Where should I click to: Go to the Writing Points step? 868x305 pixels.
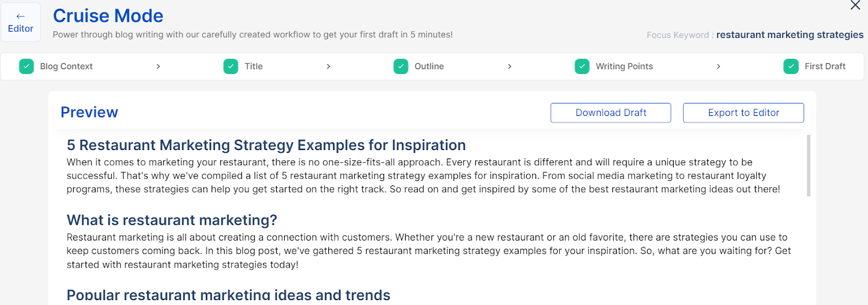point(624,66)
